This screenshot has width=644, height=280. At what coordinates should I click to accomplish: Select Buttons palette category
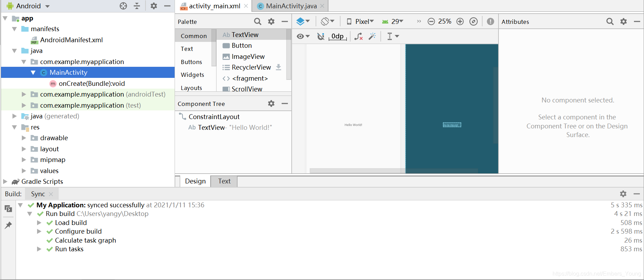tap(191, 62)
